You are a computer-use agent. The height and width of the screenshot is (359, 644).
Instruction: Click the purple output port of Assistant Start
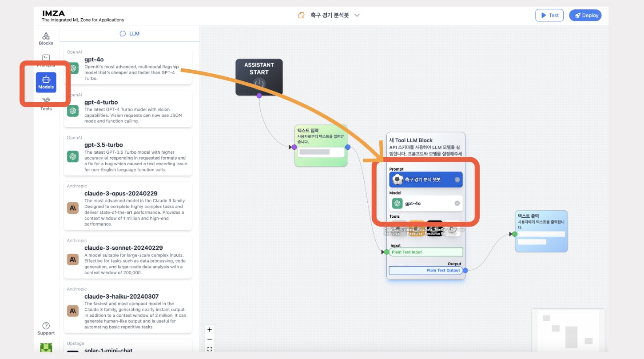[259, 96]
